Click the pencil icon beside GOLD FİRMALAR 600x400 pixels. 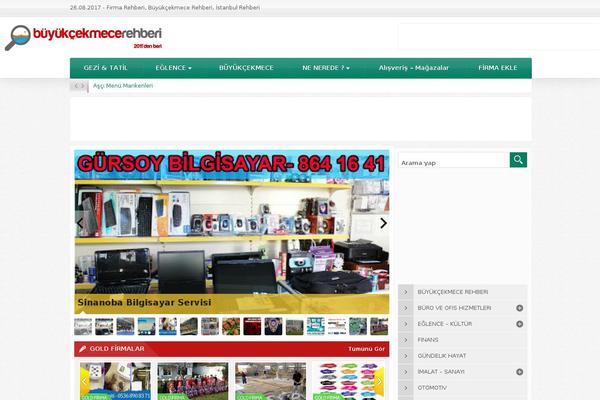82,349
